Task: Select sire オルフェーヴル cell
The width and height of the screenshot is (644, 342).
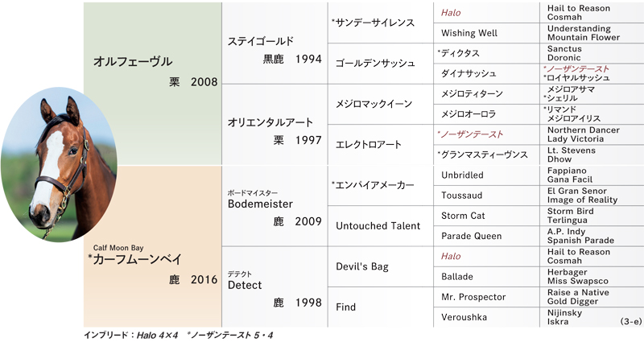Action: (x=152, y=84)
